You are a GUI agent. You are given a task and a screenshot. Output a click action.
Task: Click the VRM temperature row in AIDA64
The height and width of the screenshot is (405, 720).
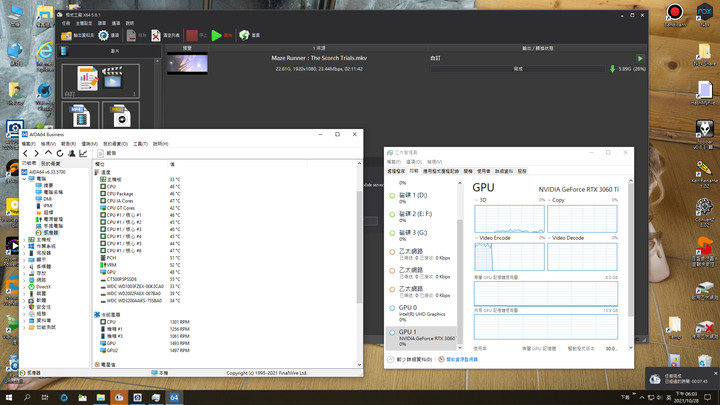tap(225, 265)
